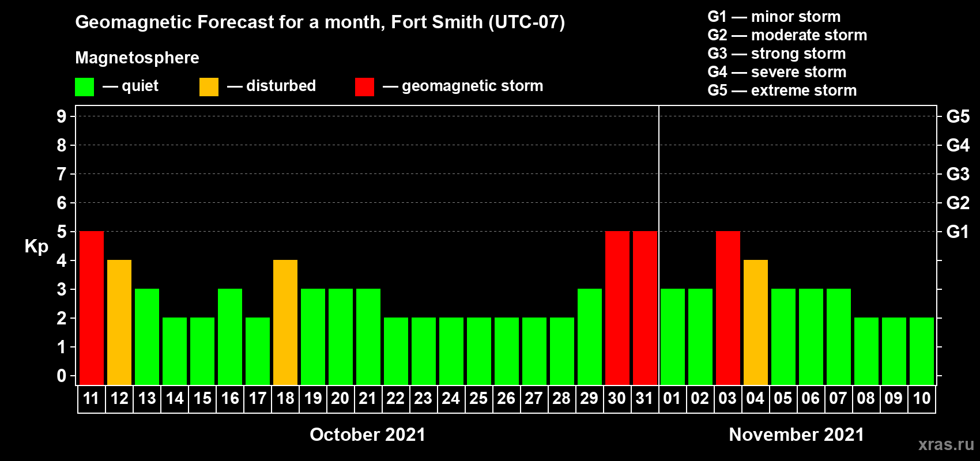
Task: Select the green bar for October 16
Action: 230,337
